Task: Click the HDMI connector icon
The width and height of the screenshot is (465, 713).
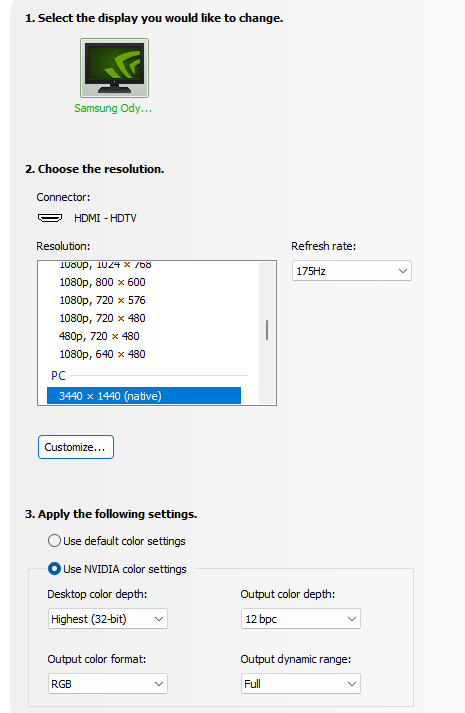Action: coord(50,218)
